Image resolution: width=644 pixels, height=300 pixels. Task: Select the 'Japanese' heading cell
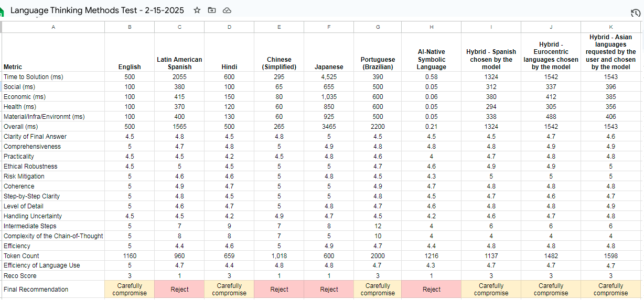coord(329,52)
